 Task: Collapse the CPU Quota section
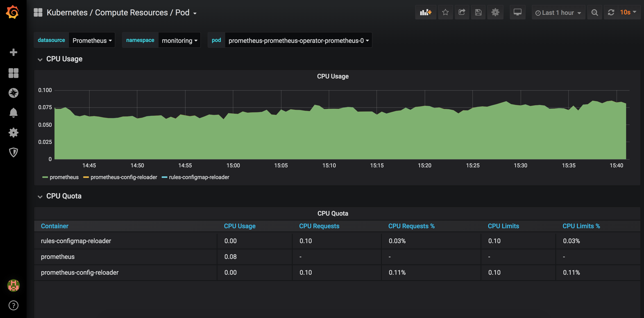click(x=40, y=196)
